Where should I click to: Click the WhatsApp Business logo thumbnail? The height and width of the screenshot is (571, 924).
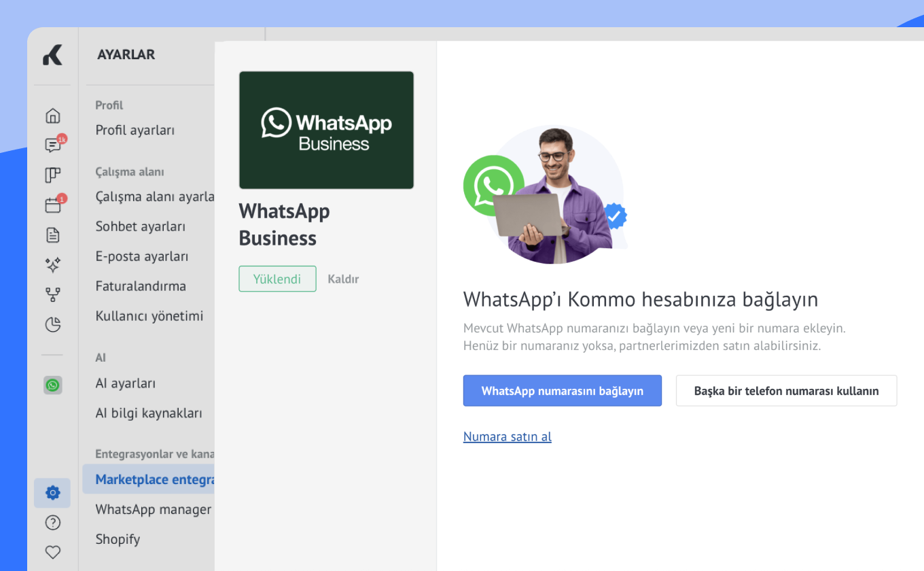tap(326, 130)
